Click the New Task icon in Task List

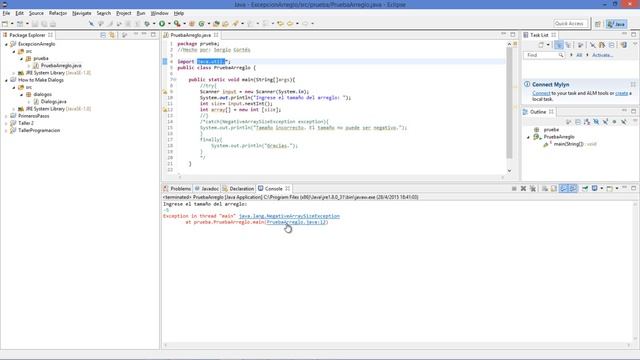click(x=541, y=45)
